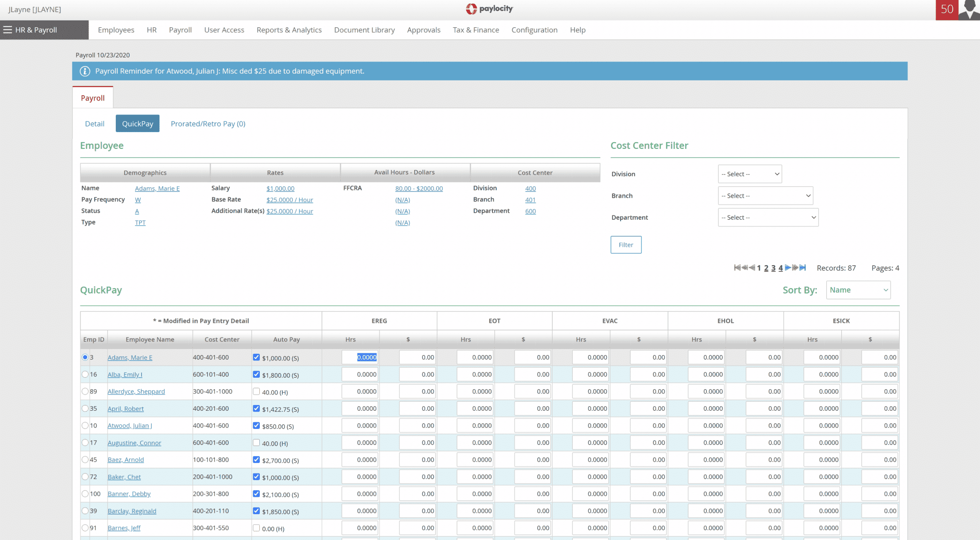Click page number 3 in pagination
The height and width of the screenshot is (540, 980).
click(x=773, y=268)
